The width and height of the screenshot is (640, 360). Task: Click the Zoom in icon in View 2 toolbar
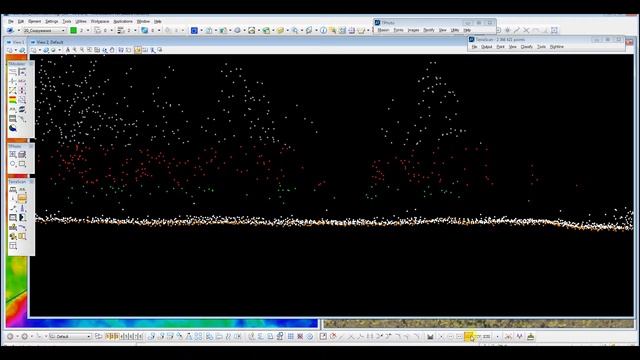(75, 50)
